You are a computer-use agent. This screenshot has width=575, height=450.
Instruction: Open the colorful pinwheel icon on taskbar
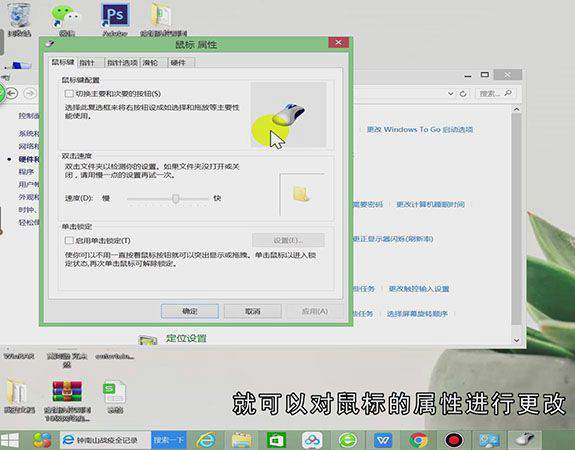coord(42,440)
